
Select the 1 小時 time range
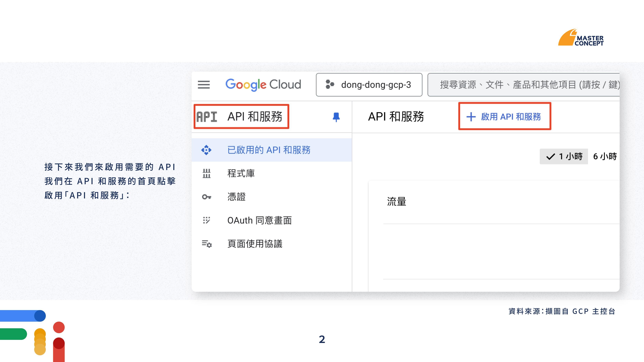tap(564, 156)
